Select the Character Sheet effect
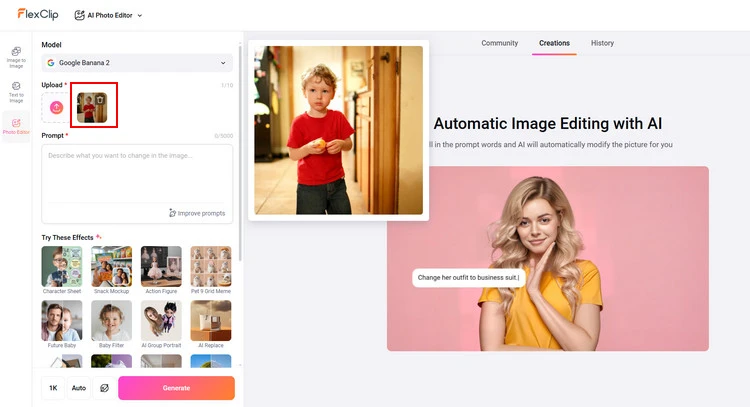The width and height of the screenshot is (750, 407). (62, 270)
